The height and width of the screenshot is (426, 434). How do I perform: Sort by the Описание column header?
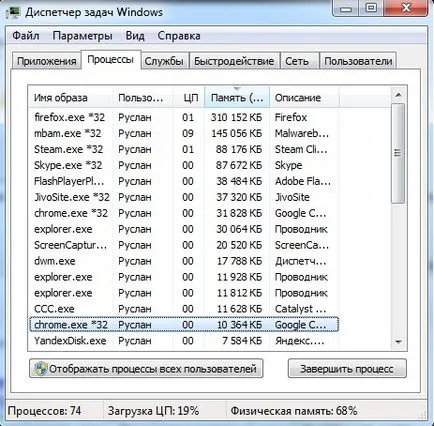[304, 97]
